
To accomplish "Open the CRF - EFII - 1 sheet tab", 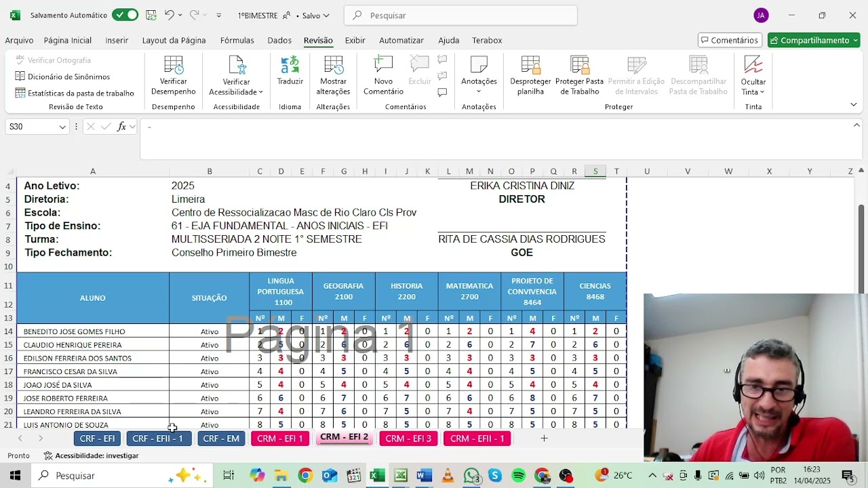I will [x=158, y=439].
